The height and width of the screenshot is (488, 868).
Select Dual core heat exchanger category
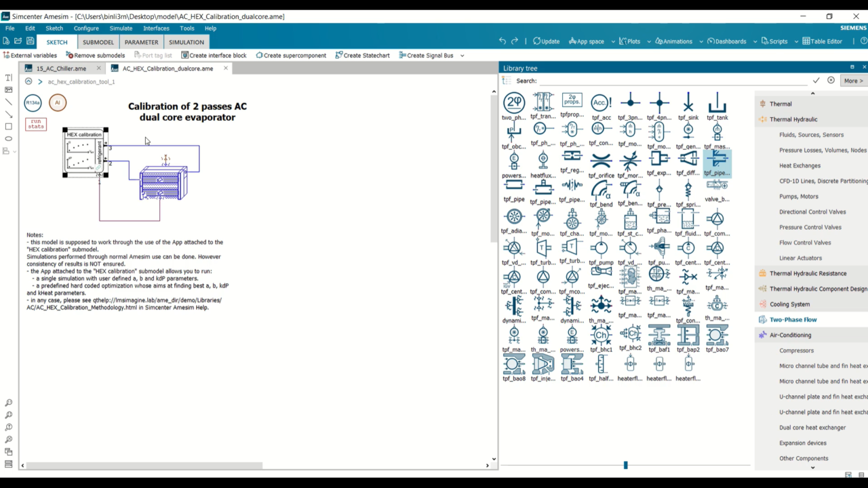[812, 428]
